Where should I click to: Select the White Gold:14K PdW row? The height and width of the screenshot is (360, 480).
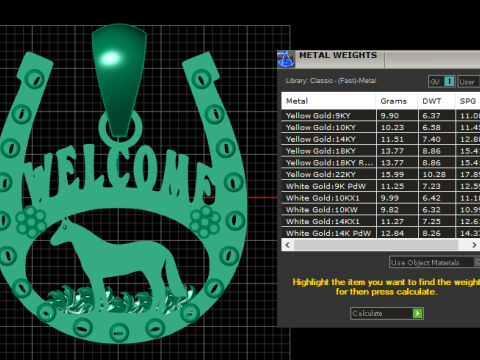tap(381, 233)
